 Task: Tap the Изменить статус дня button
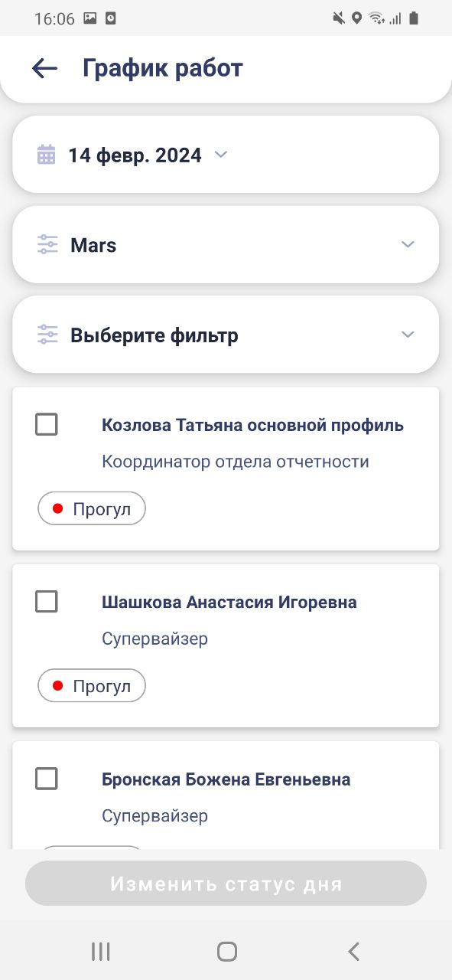click(x=226, y=884)
